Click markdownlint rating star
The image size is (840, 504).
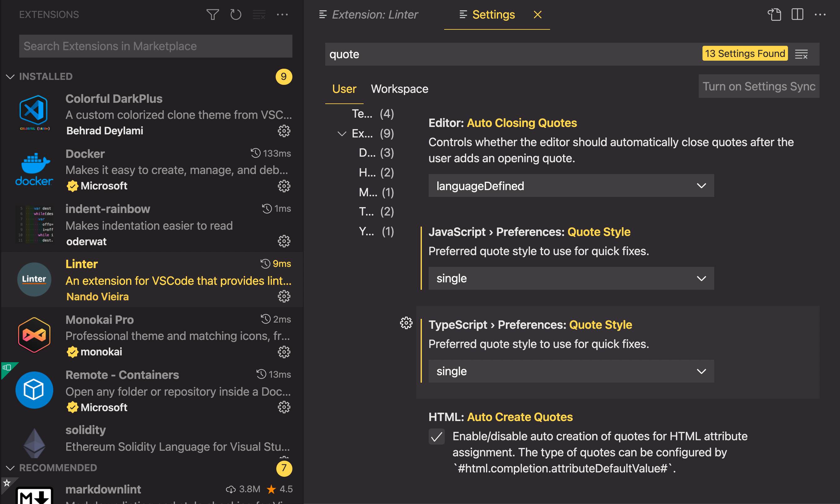[271, 489]
